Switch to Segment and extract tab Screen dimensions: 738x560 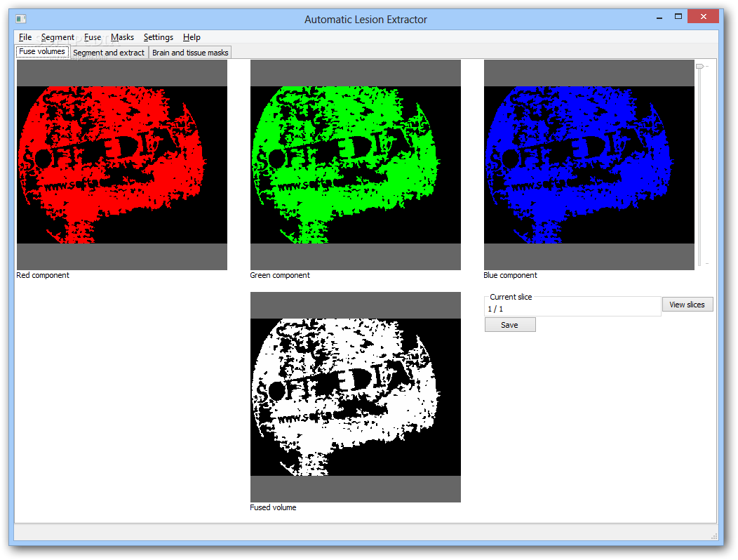[x=109, y=53]
